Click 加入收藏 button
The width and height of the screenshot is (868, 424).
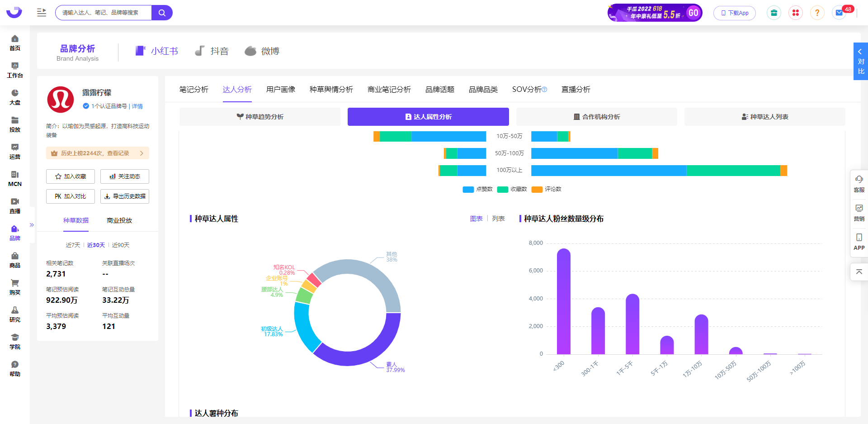[x=71, y=176]
